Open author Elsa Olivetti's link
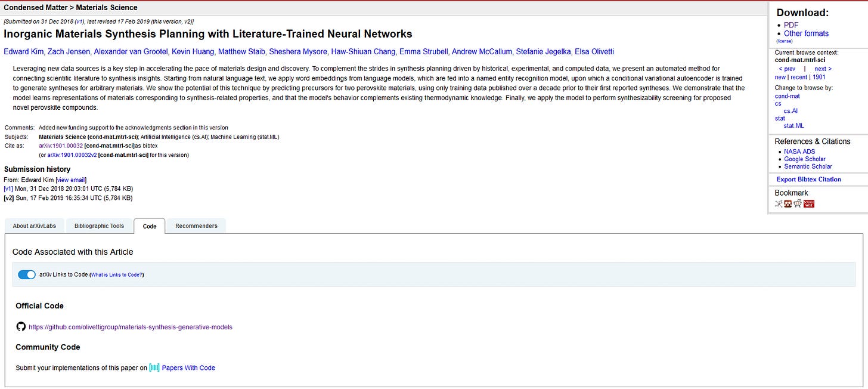The width and height of the screenshot is (868, 389). [594, 51]
